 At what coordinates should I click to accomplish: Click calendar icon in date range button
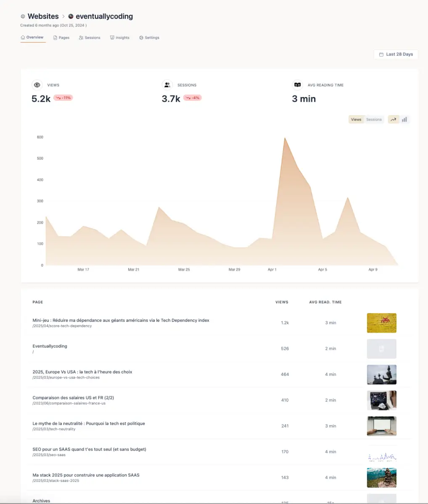click(x=381, y=55)
